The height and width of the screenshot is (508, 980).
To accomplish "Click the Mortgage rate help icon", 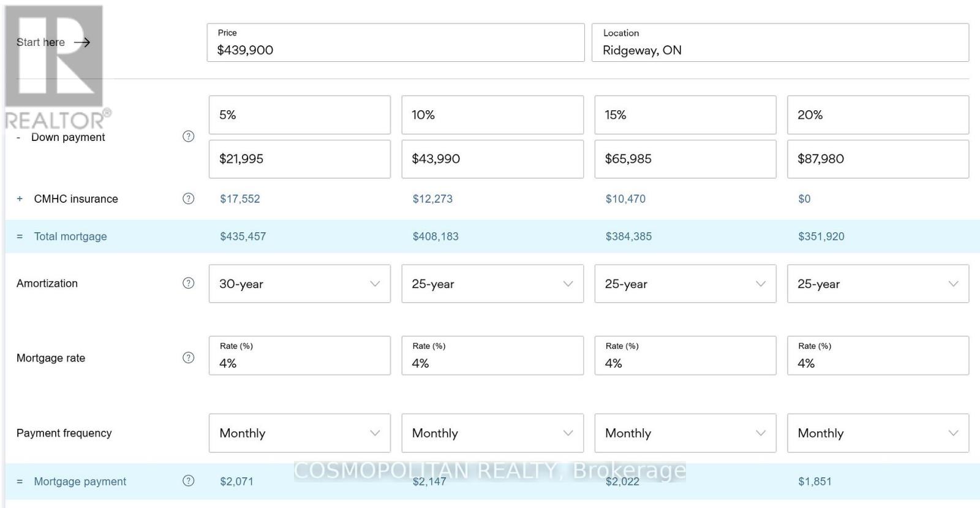I will click(x=188, y=358).
